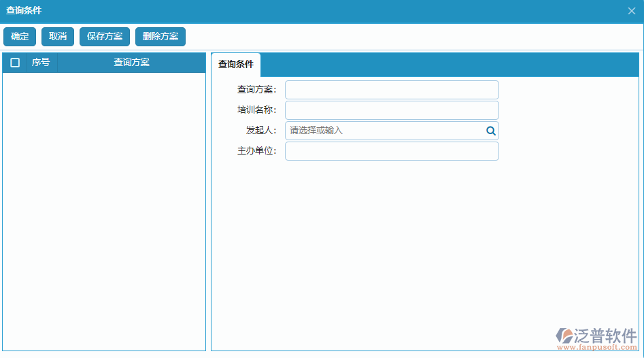The image size is (644, 358).
Task: Open the 发起人 select-or-type box
Action: (384, 131)
